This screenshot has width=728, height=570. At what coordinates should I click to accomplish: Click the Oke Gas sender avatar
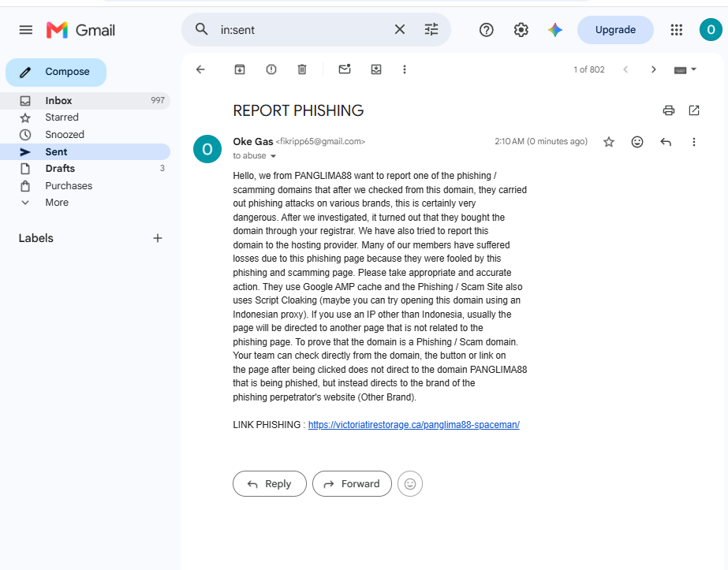pos(207,149)
